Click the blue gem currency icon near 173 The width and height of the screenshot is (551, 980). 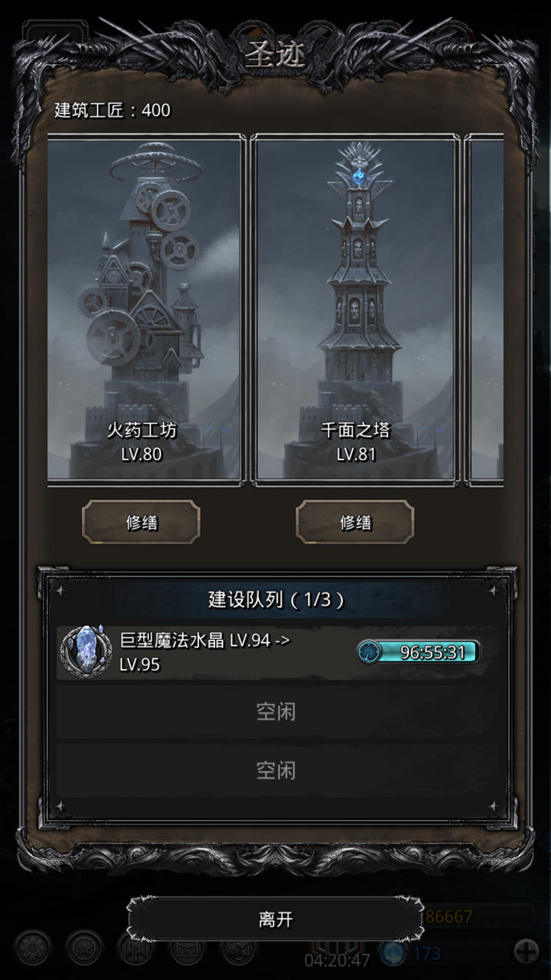[394, 953]
